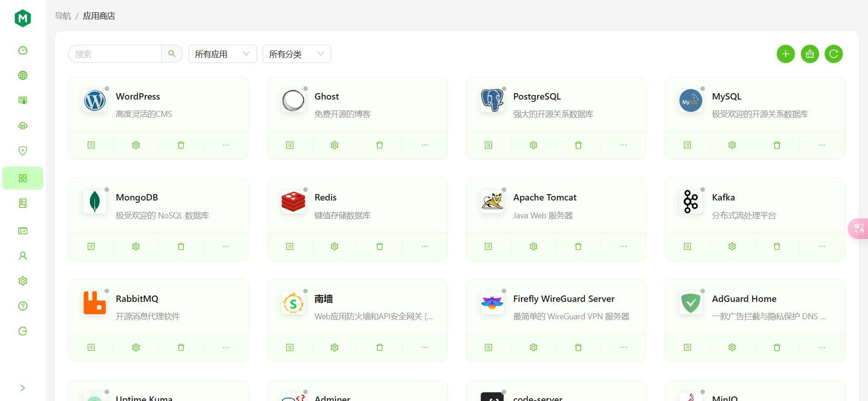Image resolution: width=868 pixels, height=401 pixels.
Task: Delete WordPress with trash icon
Action: pos(181,145)
